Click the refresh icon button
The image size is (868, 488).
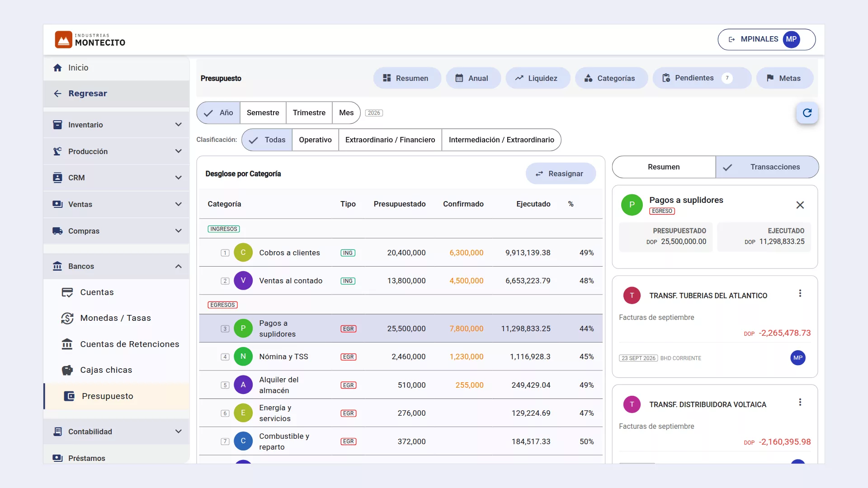(807, 113)
